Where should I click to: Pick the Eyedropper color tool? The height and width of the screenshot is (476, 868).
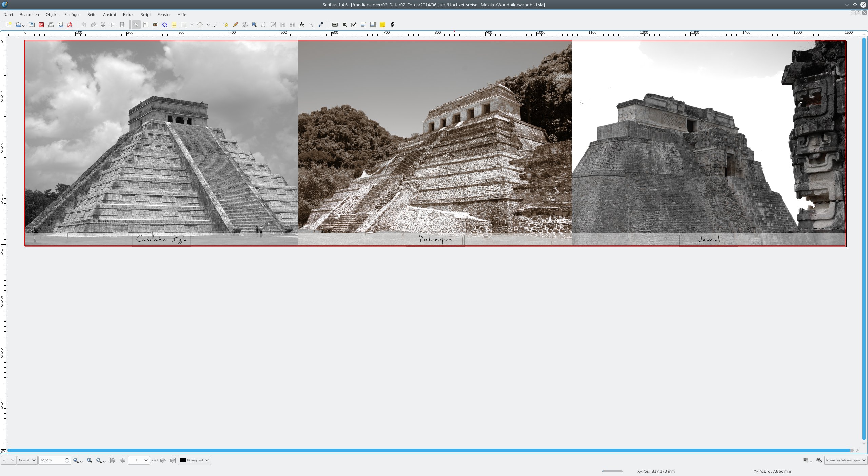pyautogui.click(x=321, y=25)
